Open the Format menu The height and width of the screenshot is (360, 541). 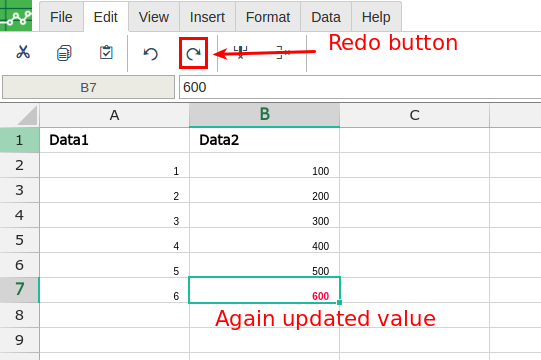268,17
